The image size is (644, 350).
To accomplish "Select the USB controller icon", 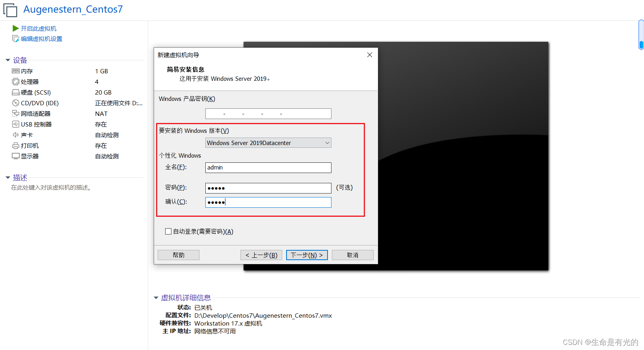I will pyautogui.click(x=16, y=124).
